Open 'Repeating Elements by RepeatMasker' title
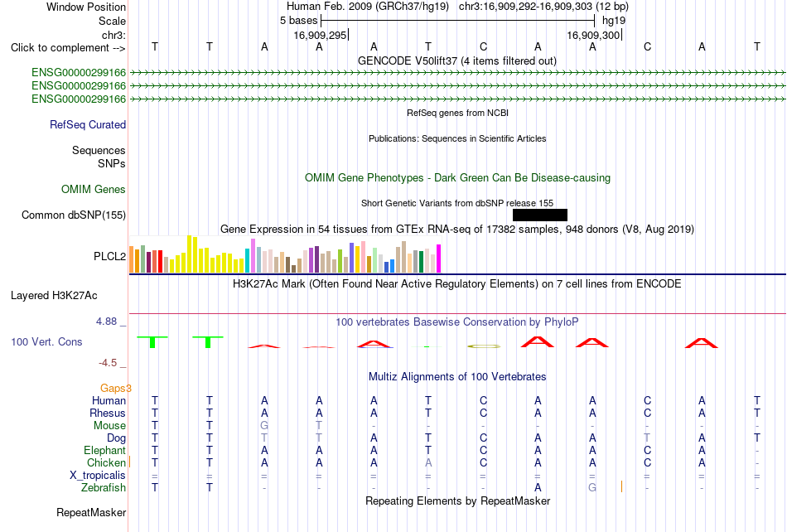The height and width of the screenshot is (532, 787). 458,501
